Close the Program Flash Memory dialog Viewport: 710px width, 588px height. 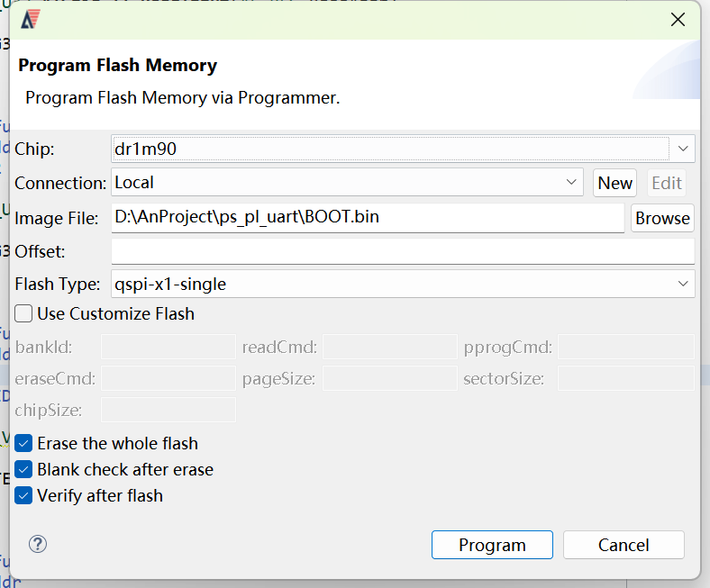coord(678,20)
